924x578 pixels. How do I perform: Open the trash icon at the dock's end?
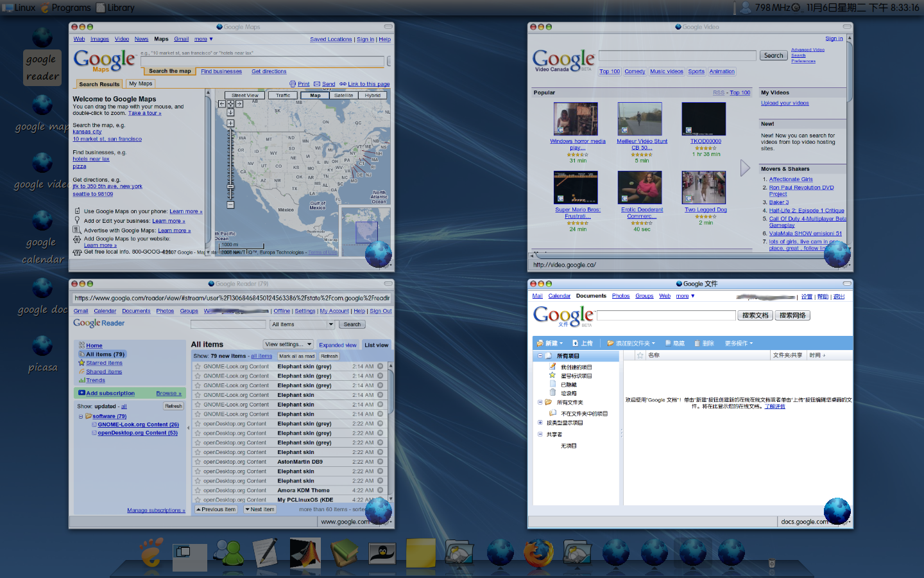pyautogui.click(x=772, y=563)
